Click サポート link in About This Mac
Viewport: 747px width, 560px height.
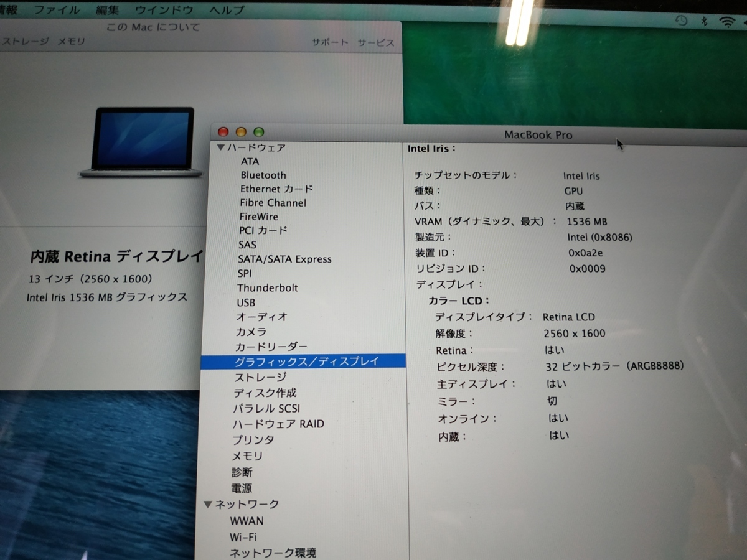pyautogui.click(x=330, y=42)
